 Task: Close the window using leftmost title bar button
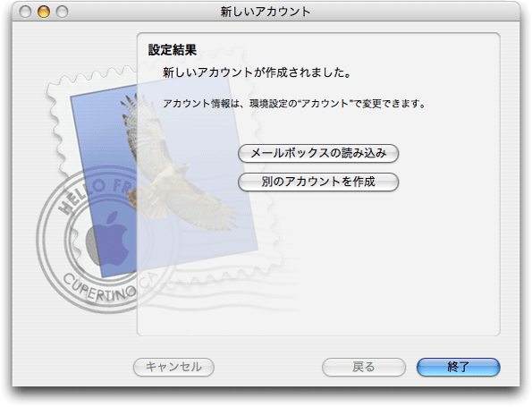[x=25, y=12]
